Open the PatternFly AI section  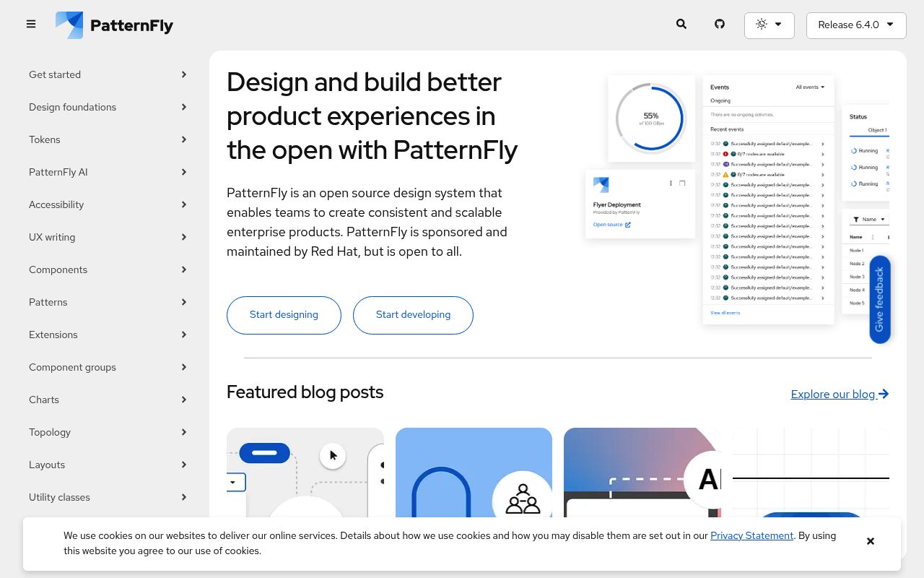pyautogui.click(x=106, y=172)
